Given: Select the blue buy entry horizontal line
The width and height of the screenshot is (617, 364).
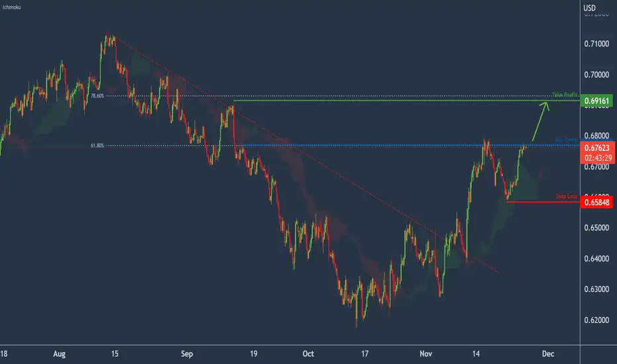Looking at the screenshot, I should coord(411,146).
